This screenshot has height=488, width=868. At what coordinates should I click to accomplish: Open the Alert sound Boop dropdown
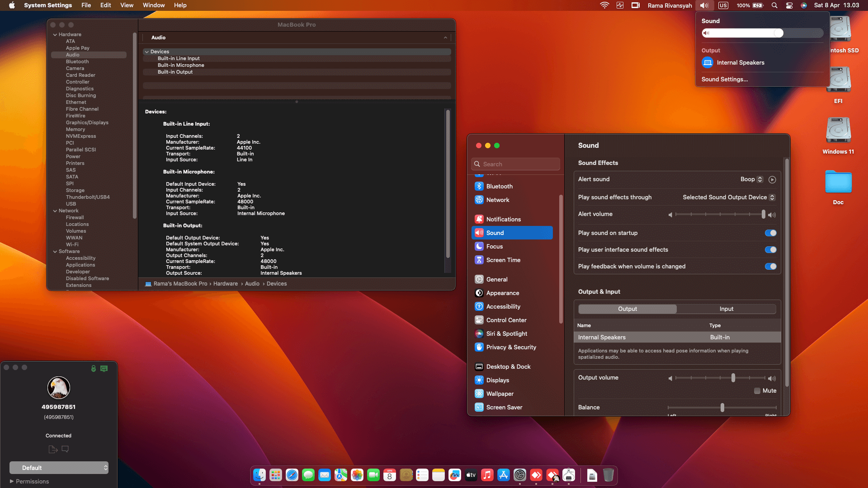tap(750, 179)
